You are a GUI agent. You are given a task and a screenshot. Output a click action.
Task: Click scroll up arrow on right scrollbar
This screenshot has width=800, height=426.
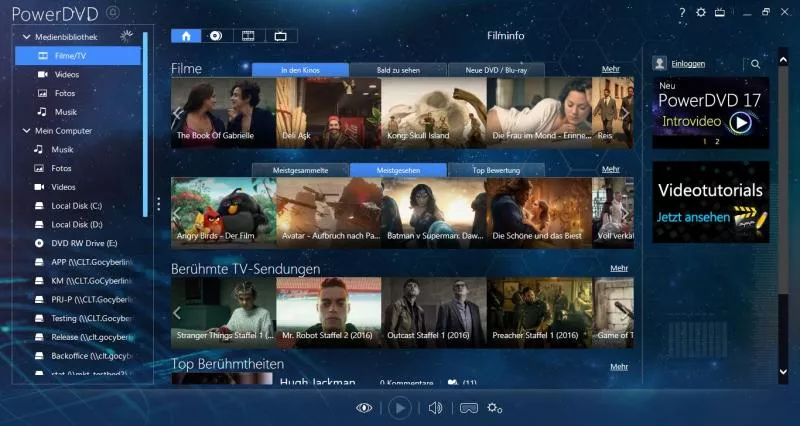coord(783,60)
